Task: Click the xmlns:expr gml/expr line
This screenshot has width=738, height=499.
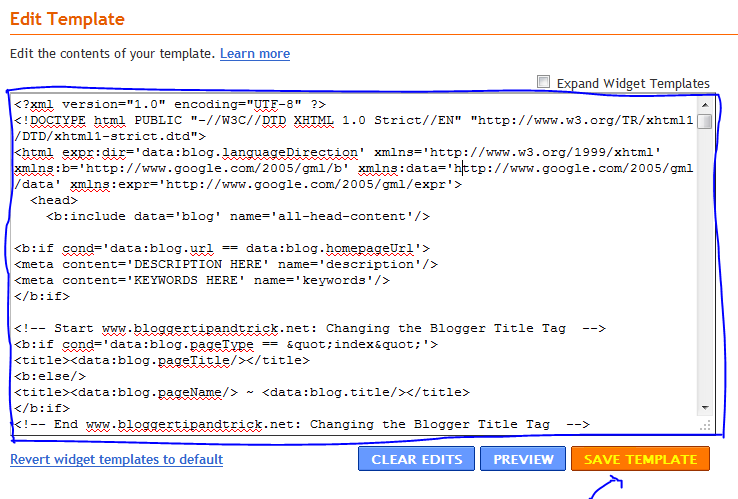Action: pyautogui.click(x=238, y=185)
